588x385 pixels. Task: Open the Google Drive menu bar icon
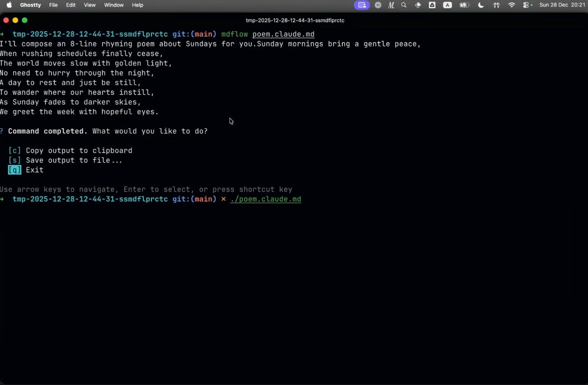point(432,5)
